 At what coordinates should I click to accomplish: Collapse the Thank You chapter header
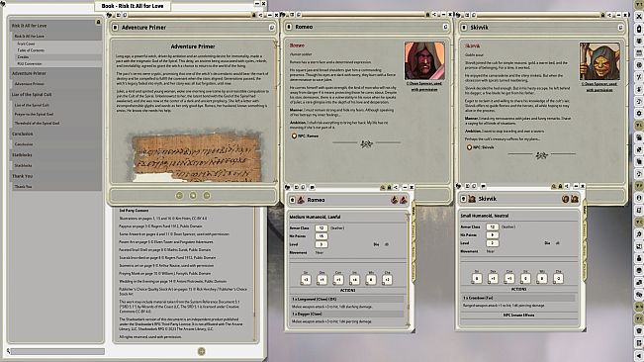click(x=55, y=176)
